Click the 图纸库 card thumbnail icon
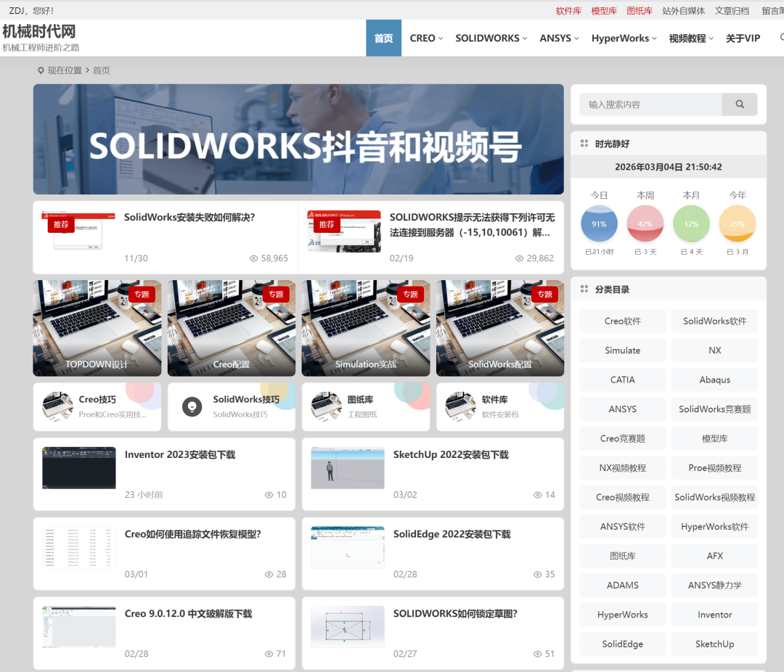 (326, 406)
